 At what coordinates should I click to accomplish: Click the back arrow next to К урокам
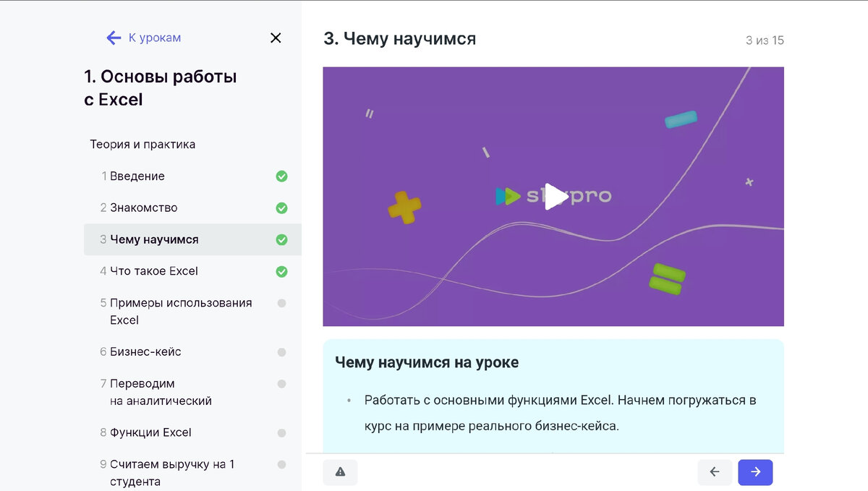click(x=114, y=38)
